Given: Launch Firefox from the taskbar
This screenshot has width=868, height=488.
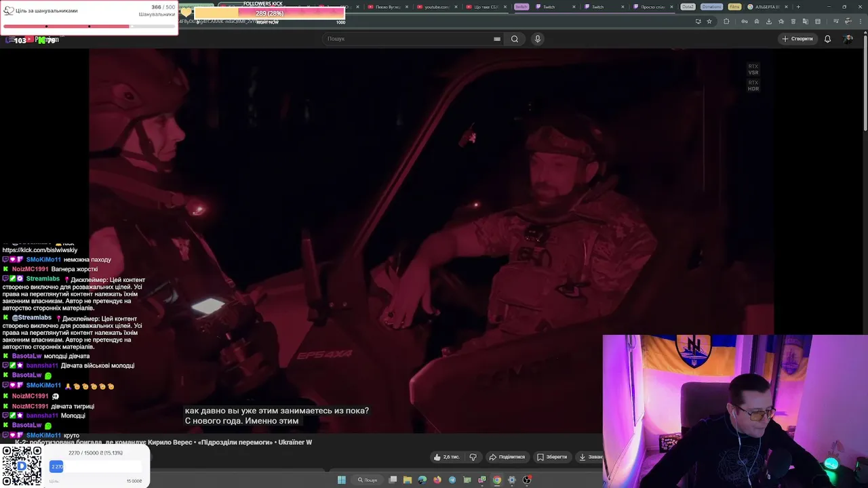Looking at the screenshot, I should point(437,480).
